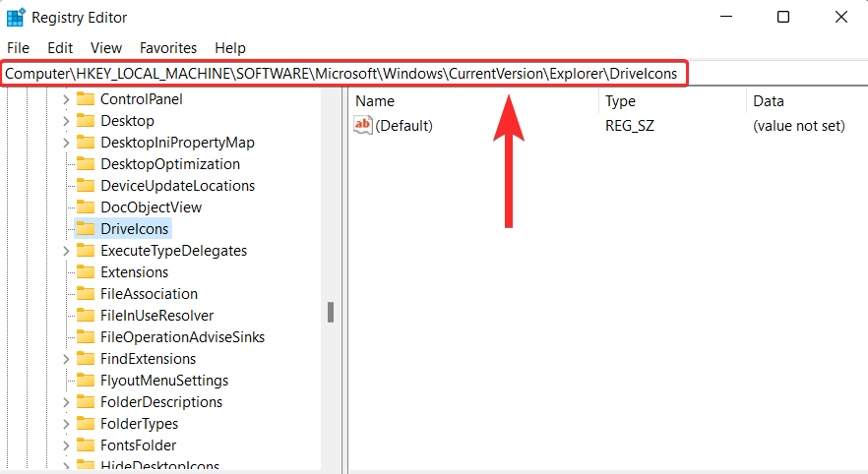This screenshot has height=474, width=868.
Task: Expand the DesktopIniPropertyMap key
Action: [66, 143]
